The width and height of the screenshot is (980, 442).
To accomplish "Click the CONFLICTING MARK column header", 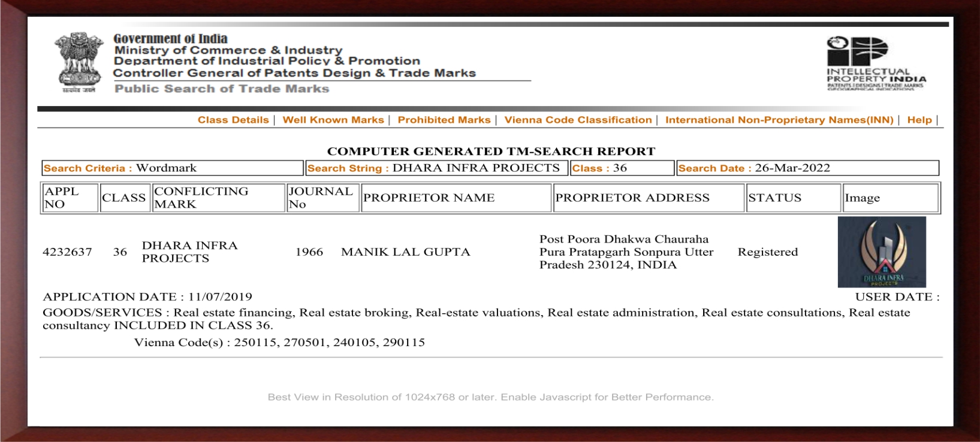I will coord(218,198).
